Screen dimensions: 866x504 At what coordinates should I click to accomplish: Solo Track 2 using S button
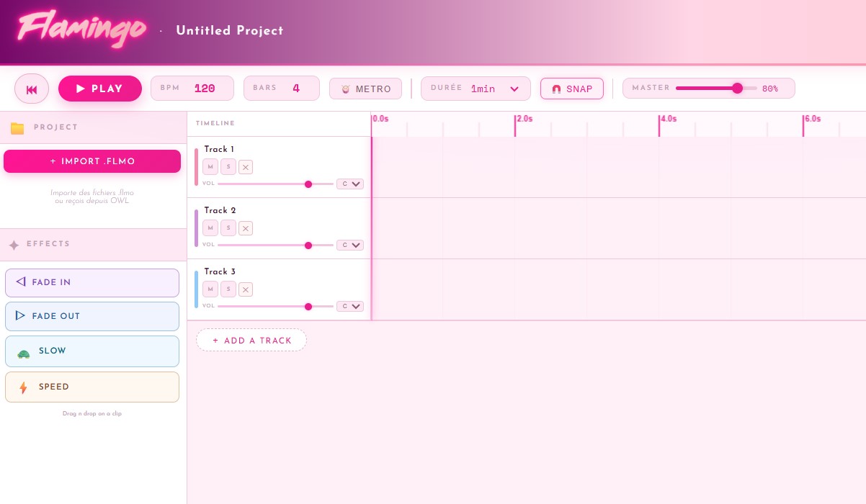(x=228, y=228)
